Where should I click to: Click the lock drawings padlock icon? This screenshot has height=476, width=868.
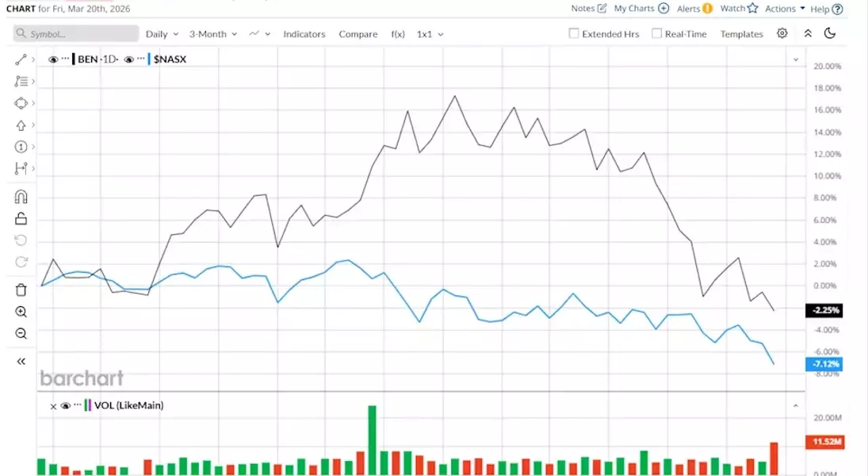point(21,219)
